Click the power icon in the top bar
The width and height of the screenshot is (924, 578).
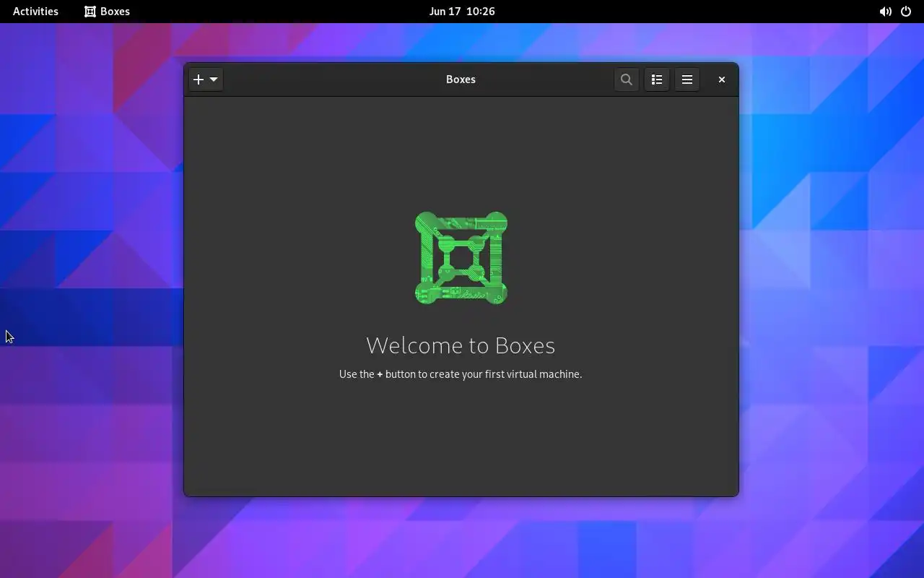coord(906,12)
